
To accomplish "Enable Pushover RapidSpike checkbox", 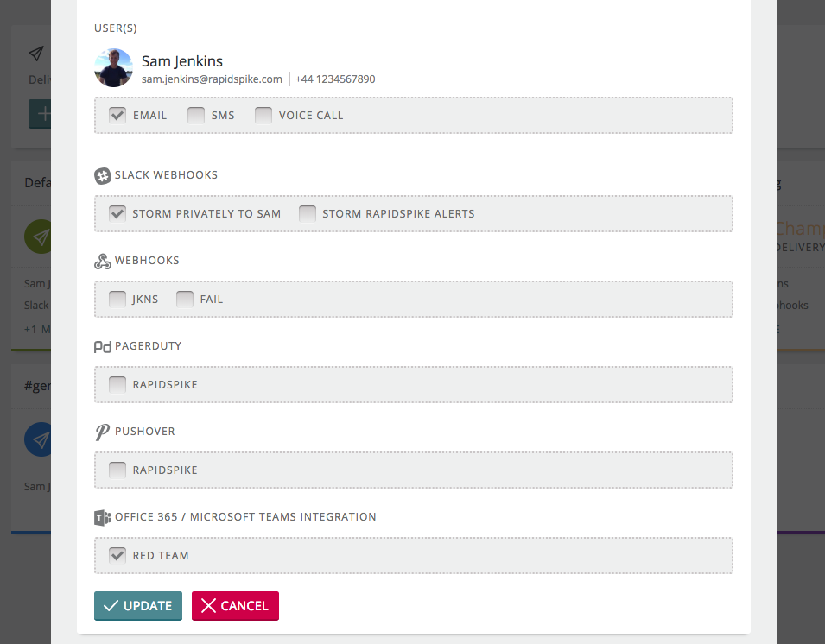I will (x=117, y=470).
